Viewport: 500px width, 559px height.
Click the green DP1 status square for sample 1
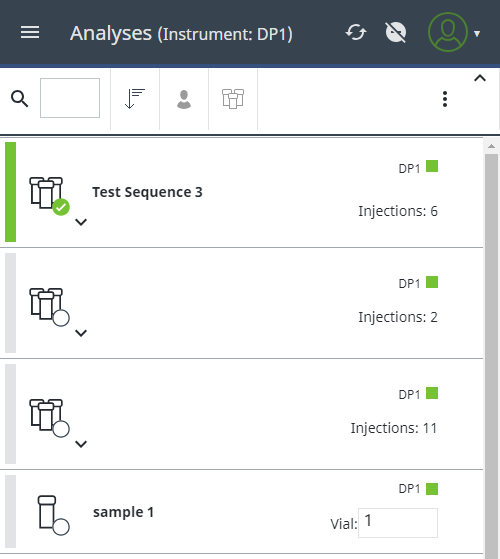(x=432, y=489)
